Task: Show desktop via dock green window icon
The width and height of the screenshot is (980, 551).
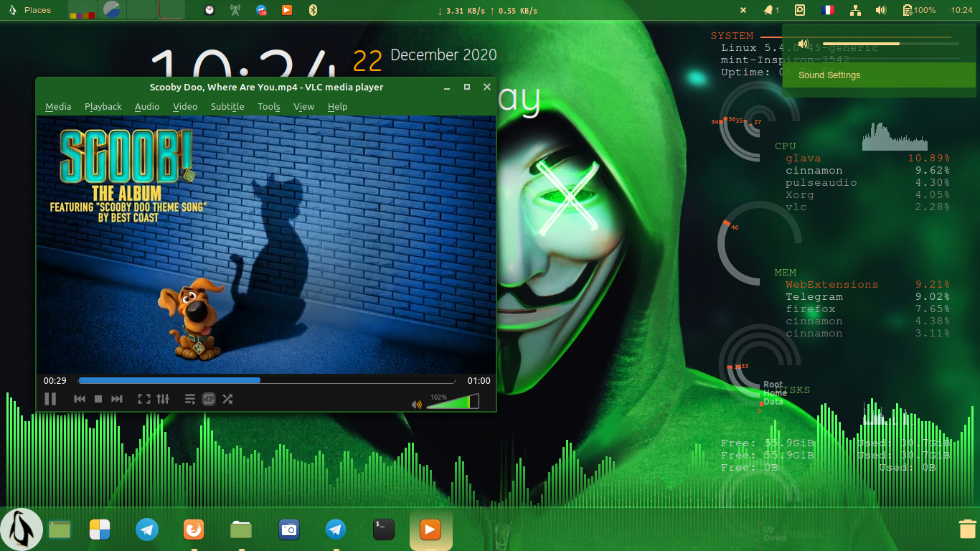Action: (x=60, y=530)
